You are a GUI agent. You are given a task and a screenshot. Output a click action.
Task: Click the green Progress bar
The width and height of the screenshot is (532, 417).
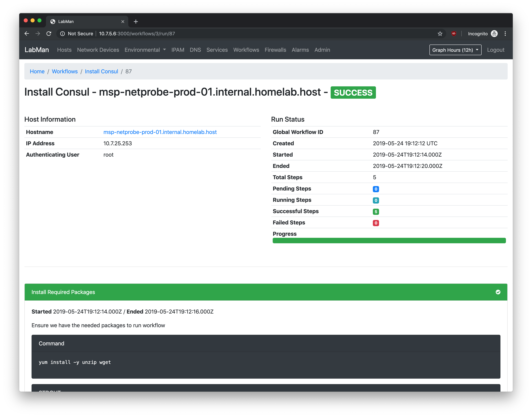pos(389,241)
